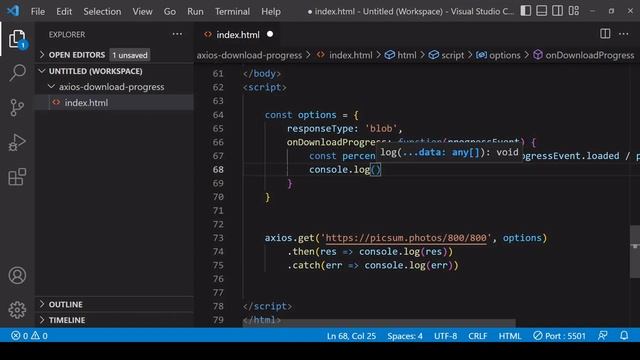Image resolution: width=640 pixels, height=360 pixels.
Task: Click the VS Code logo icon
Action: tap(13, 11)
